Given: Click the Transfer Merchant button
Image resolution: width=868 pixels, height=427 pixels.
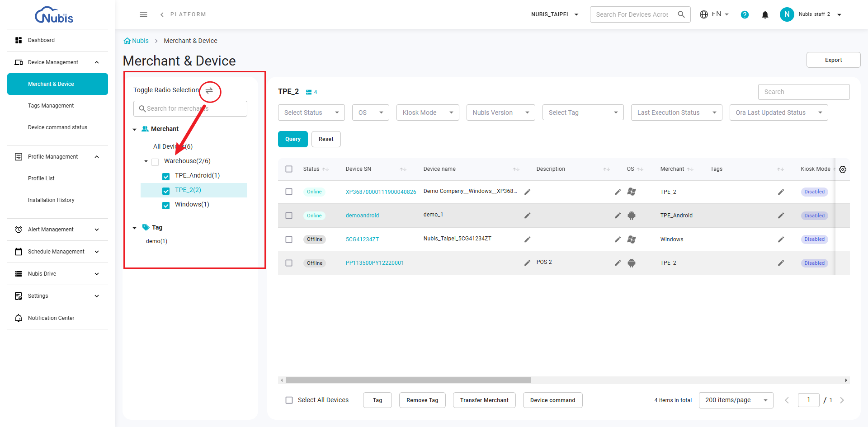Looking at the screenshot, I should (484, 400).
